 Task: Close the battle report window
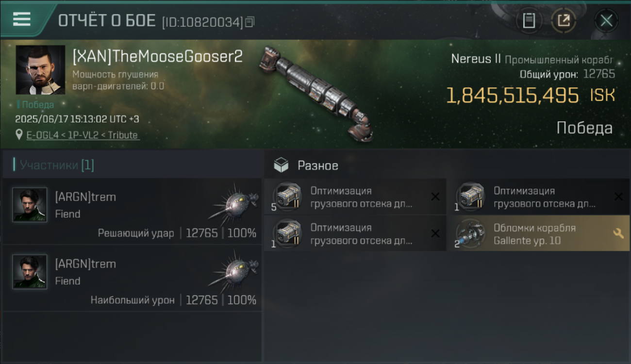coord(606,21)
